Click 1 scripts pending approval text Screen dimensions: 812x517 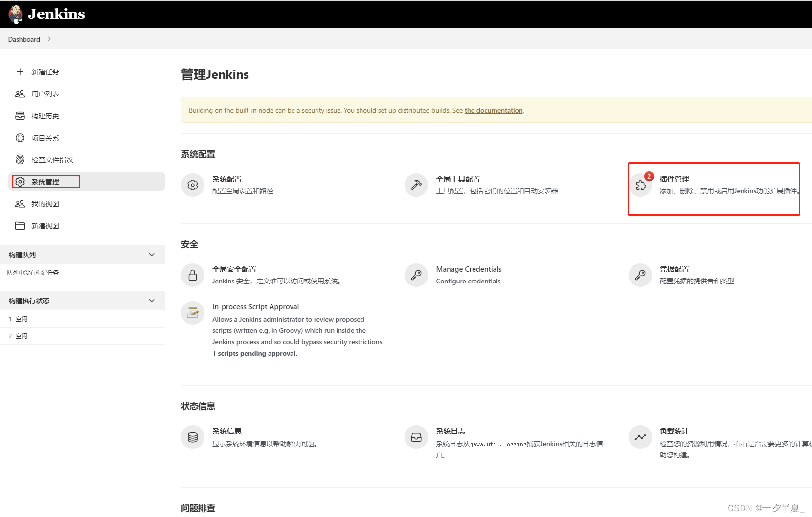click(254, 353)
